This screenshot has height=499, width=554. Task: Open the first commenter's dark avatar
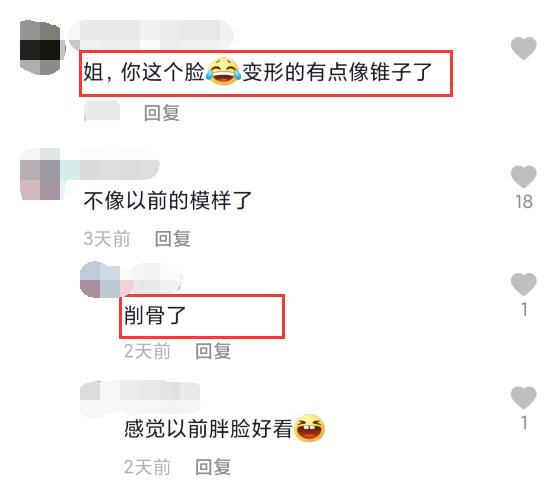click(41, 48)
